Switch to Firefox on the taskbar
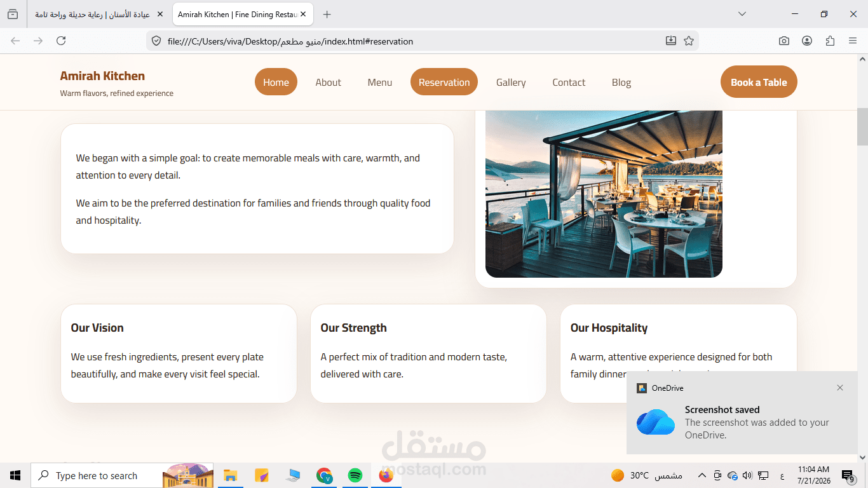Image resolution: width=868 pixels, height=488 pixels. tap(386, 475)
